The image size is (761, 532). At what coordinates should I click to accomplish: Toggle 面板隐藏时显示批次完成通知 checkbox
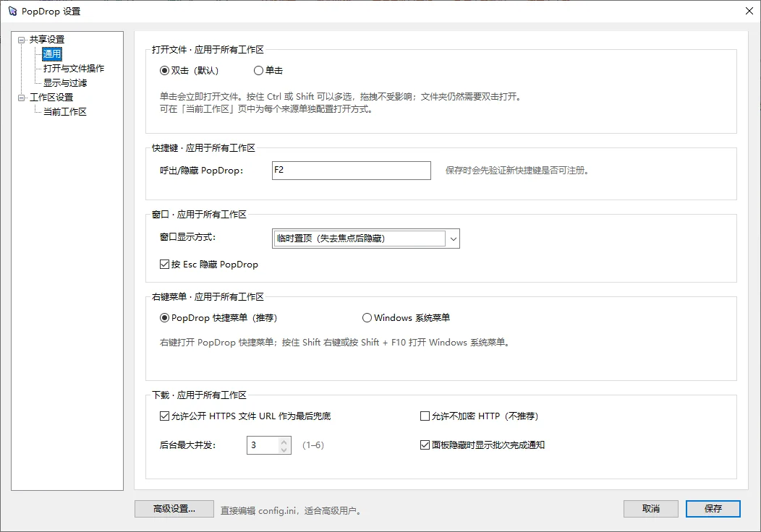(x=482, y=445)
